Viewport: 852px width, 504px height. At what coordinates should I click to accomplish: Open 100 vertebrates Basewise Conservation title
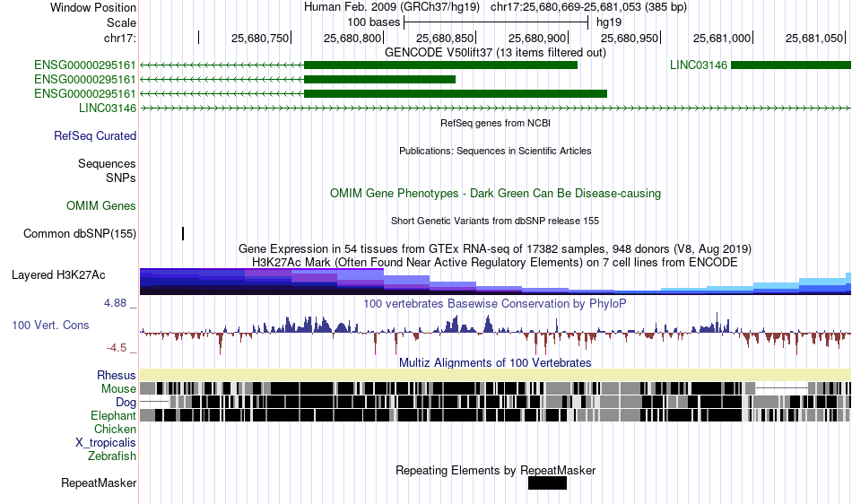pos(495,304)
